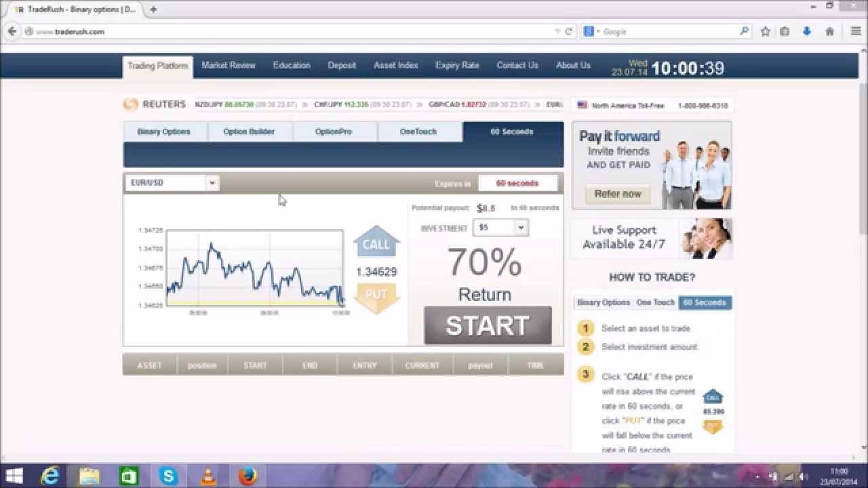Viewport: 868px width, 488px height.
Task: Click the Live Support Available 24/7 banner
Action: pos(652,238)
